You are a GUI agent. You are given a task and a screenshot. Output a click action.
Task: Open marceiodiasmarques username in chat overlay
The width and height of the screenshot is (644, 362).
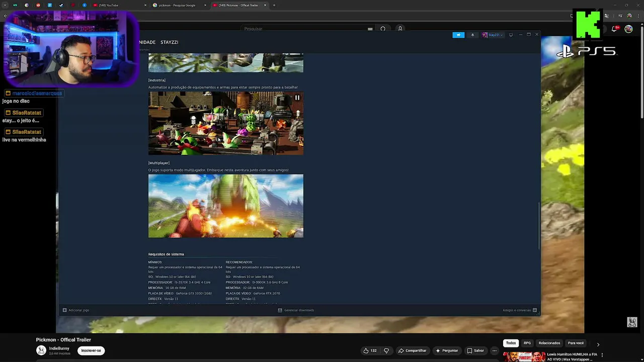[37, 94]
